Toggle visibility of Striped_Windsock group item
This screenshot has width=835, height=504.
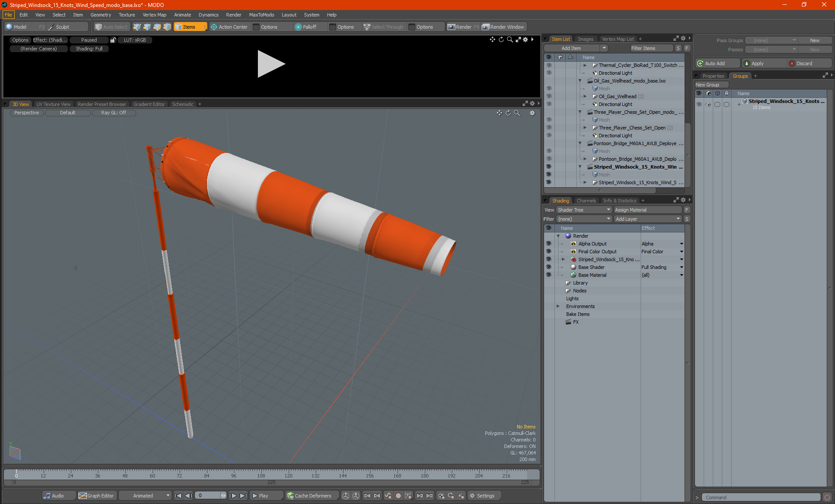pyautogui.click(x=699, y=104)
